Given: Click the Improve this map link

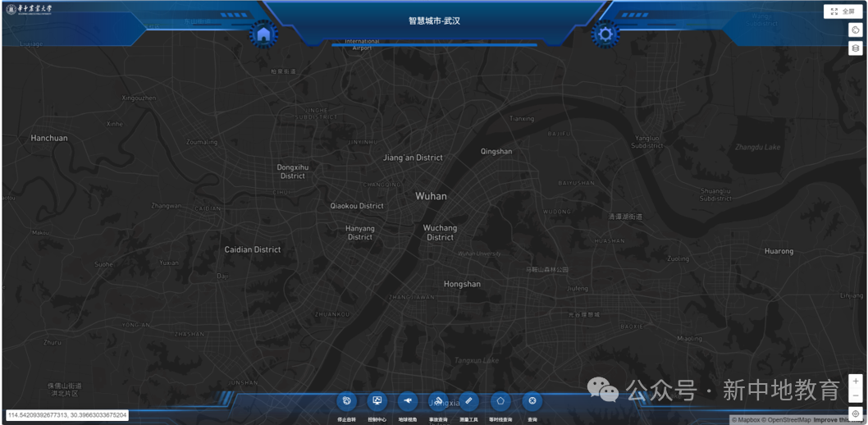Looking at the screenshot, I should coord(838,420).
